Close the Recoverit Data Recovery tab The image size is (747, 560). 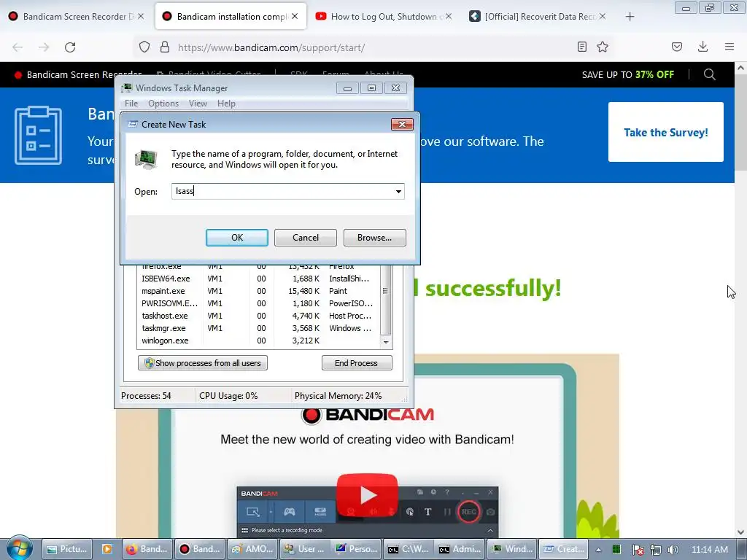pos(603,16)
